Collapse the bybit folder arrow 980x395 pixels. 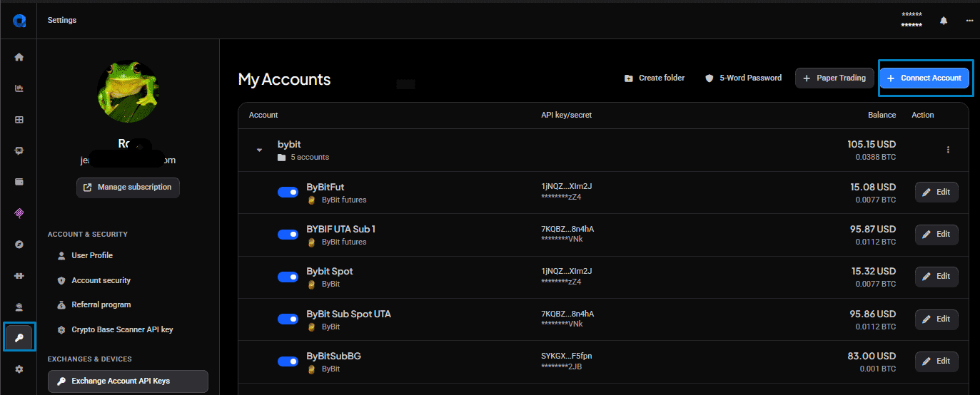[260, 150]
